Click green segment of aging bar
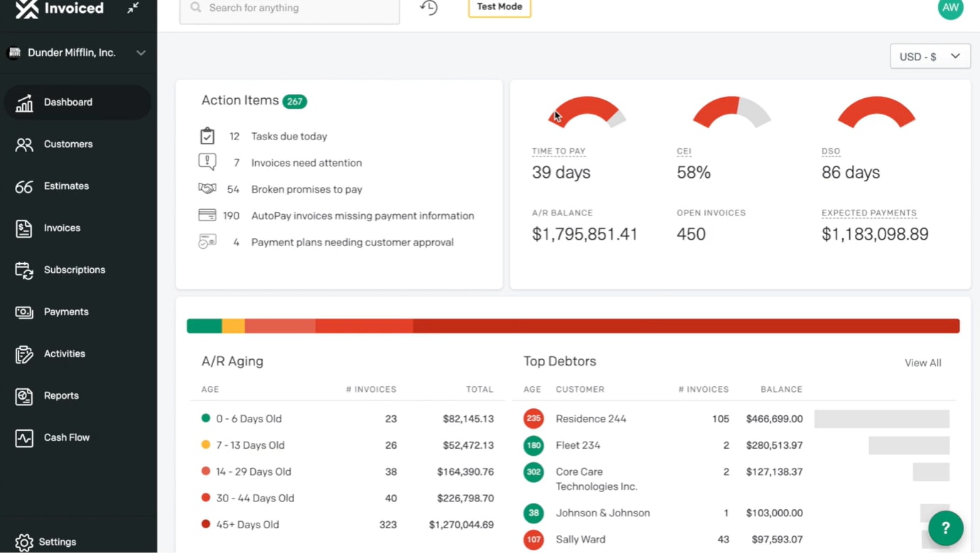Screen dimensions: 980x554 [x=205, y=326]
